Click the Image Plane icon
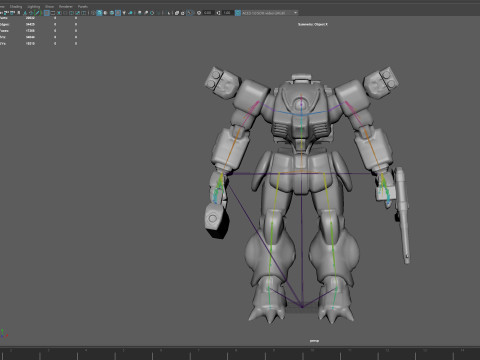The image size is (480, 360). (25, 13)
